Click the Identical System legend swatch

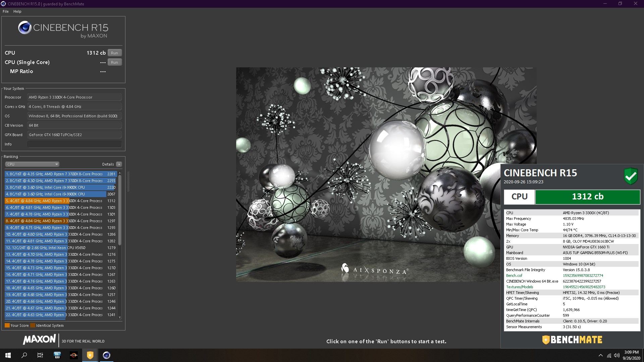[33, 325]
